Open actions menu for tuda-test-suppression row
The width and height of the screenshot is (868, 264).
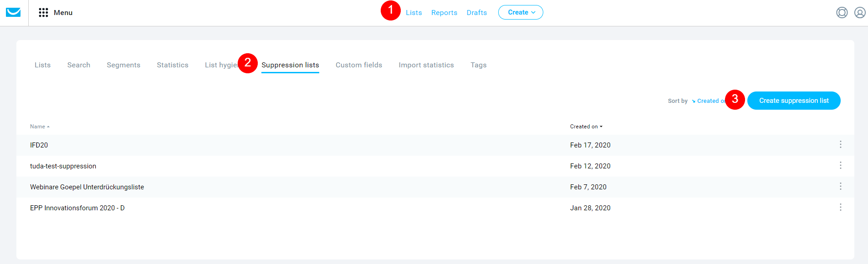[841, 165]
